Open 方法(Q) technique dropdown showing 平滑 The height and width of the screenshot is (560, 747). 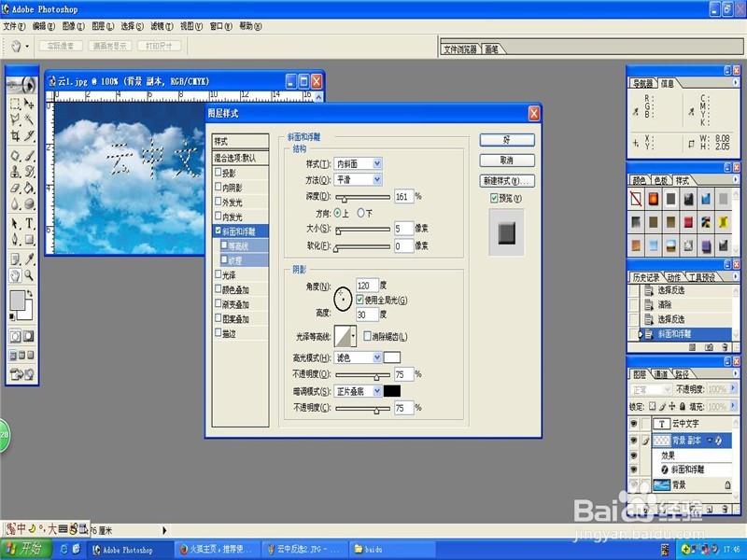(358, 179)
